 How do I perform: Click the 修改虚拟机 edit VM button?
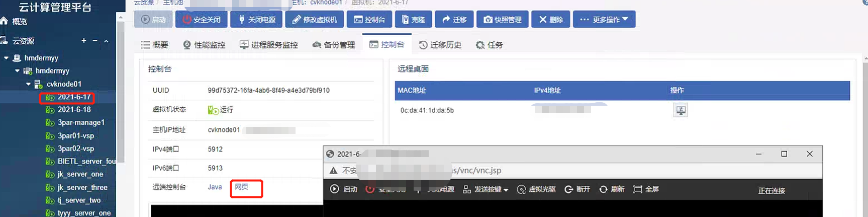pos(315,19)
